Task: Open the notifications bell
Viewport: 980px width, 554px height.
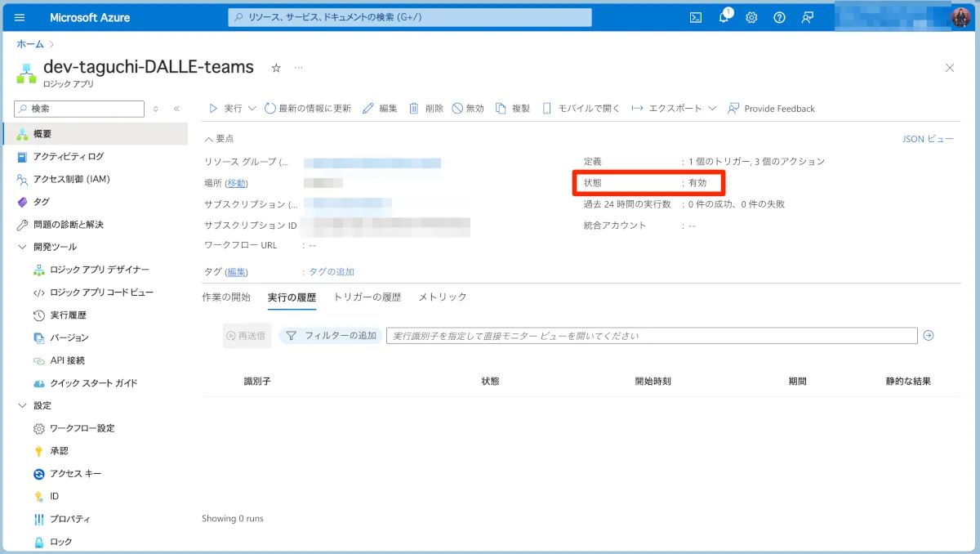Action: [x=724, y=17]
